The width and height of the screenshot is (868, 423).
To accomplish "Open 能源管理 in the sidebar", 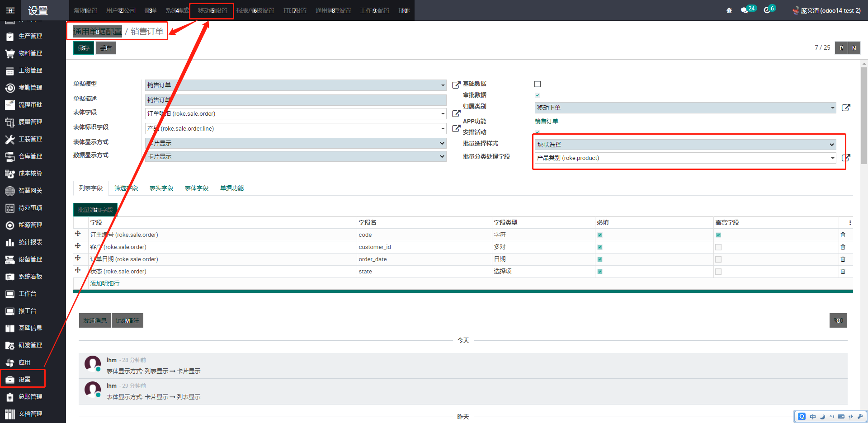I will (30, 225).
